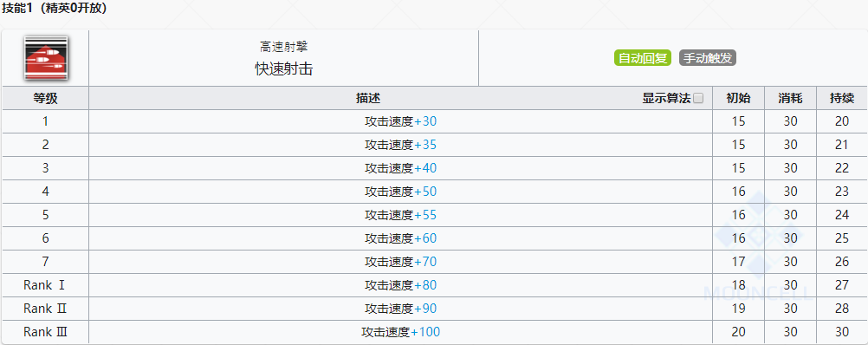Click duration value 23 in level 4 row
The image size is (868, 345).
tap(842, 192)
